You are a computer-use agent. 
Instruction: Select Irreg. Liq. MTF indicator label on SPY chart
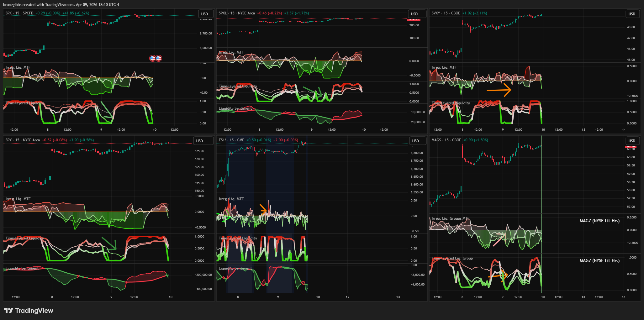[18, 199]
